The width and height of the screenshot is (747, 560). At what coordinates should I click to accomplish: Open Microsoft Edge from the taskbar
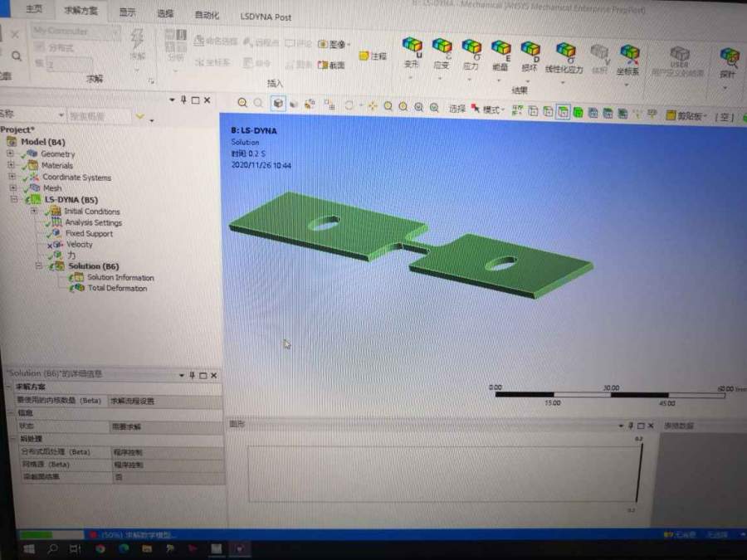pos(124,548)
